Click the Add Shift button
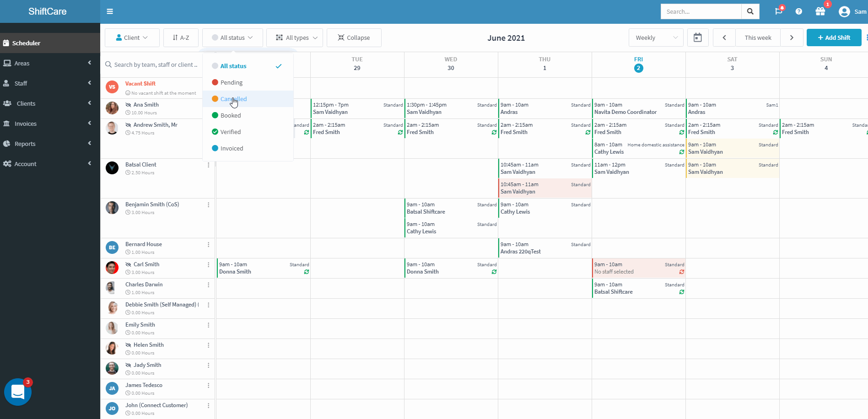This screenshot has height=419, width=868. tap(834, 38)
